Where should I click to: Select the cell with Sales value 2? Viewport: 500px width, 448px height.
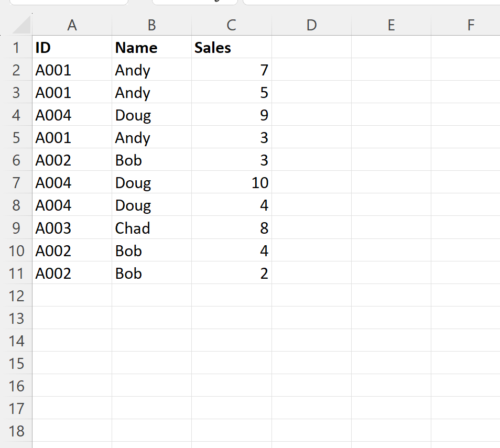232,273
